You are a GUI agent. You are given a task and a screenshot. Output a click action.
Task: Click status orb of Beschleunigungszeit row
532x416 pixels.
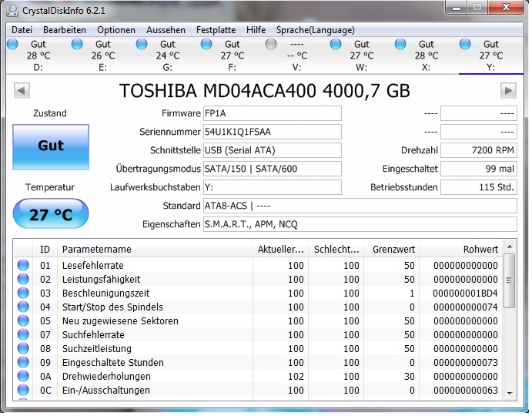click(x=23, y=293)
